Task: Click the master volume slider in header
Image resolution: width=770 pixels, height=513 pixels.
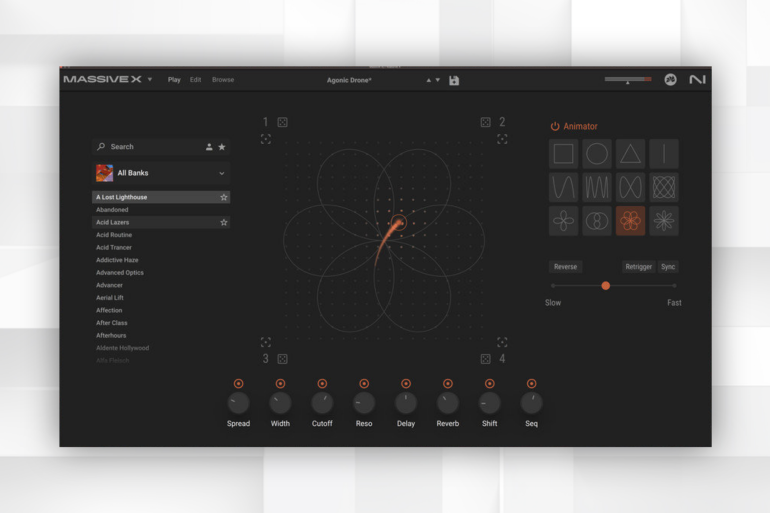Action: point(628,79)
